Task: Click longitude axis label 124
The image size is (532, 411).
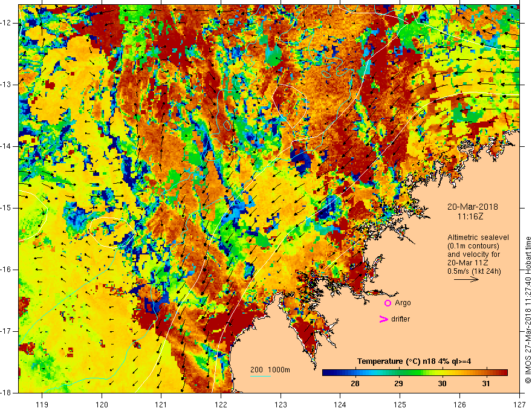Action: [x=340, y=404]
